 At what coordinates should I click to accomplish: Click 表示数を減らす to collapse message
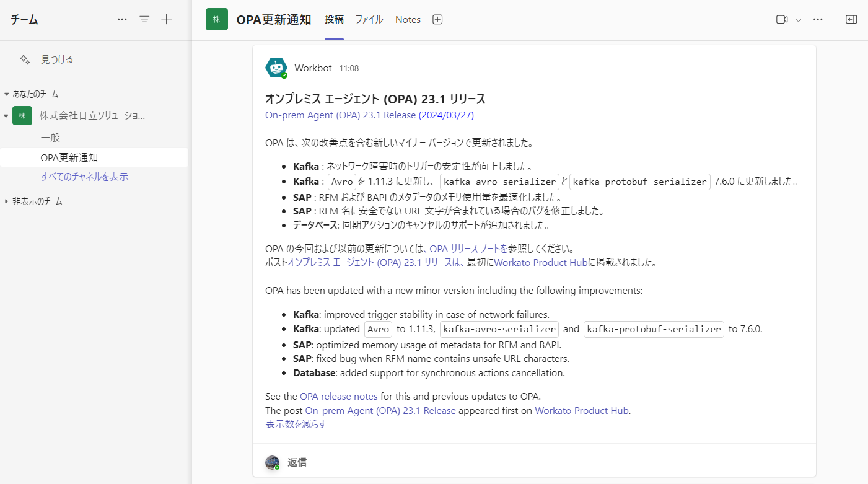(x=296, y=424)
